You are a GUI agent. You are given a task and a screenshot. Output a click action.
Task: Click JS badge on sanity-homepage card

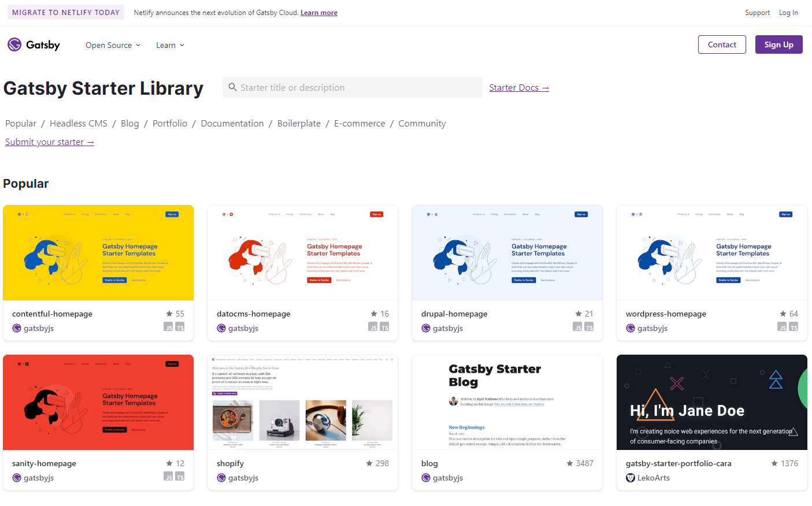[168, 476]
